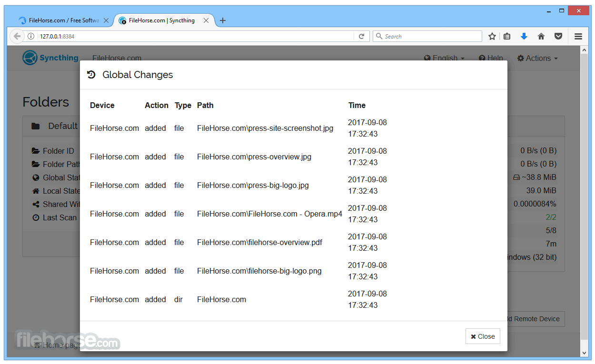Click the Action column header

pos(157,105)
